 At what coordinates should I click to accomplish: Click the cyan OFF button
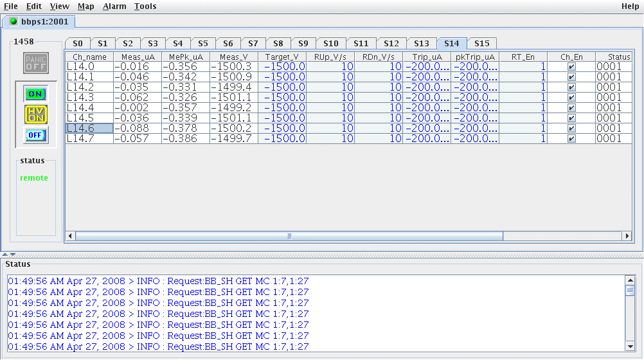point(36,135)
